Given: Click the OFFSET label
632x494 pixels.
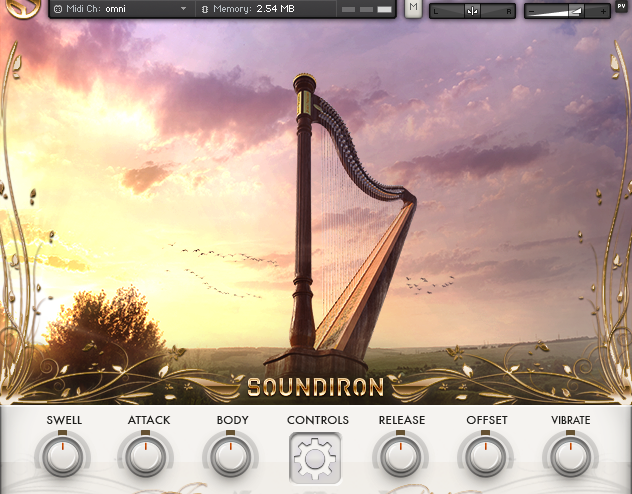Looking at the screenshot, I should 487,420.
